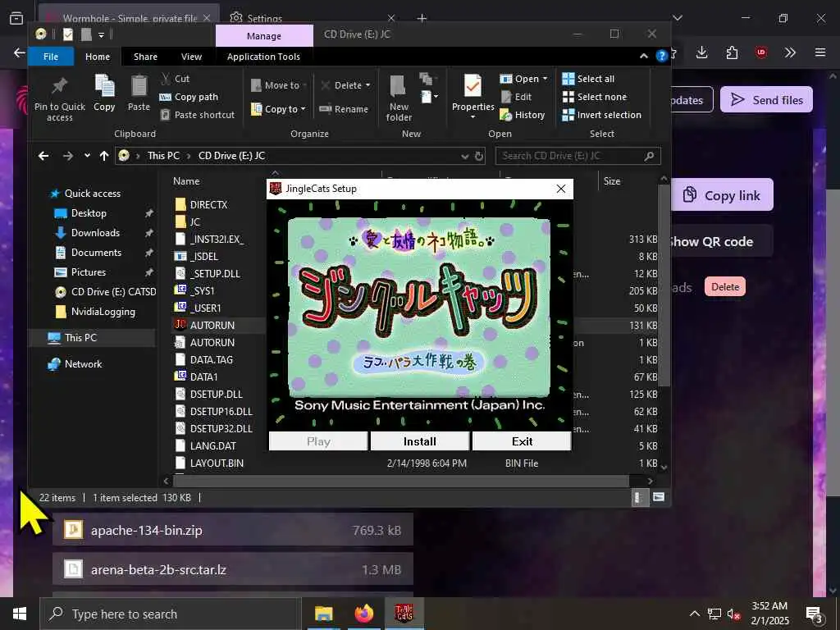This screenshot has width=840, height=630.
Task: Click uBlock Origin toolbar icon
Action: (760, 52)
